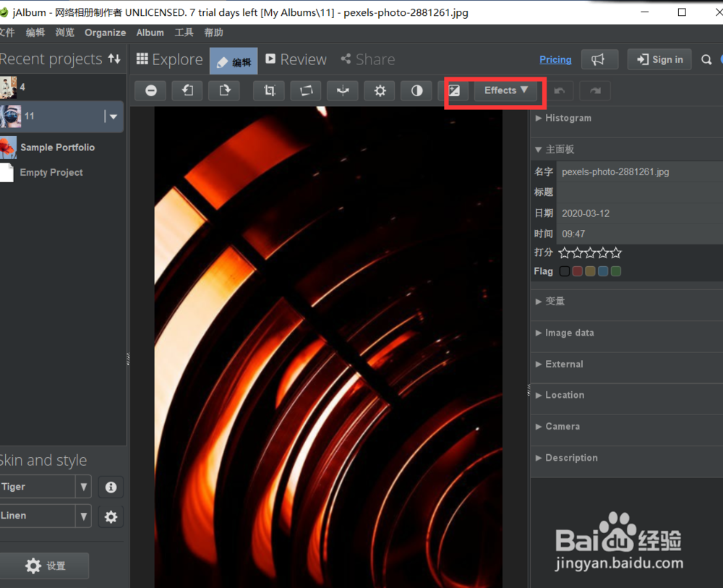The height and width of the screenshot is (588, 723).
Task: Click the exclude (minus circle) toolbar icon
Action: click(x=151, y=90)
